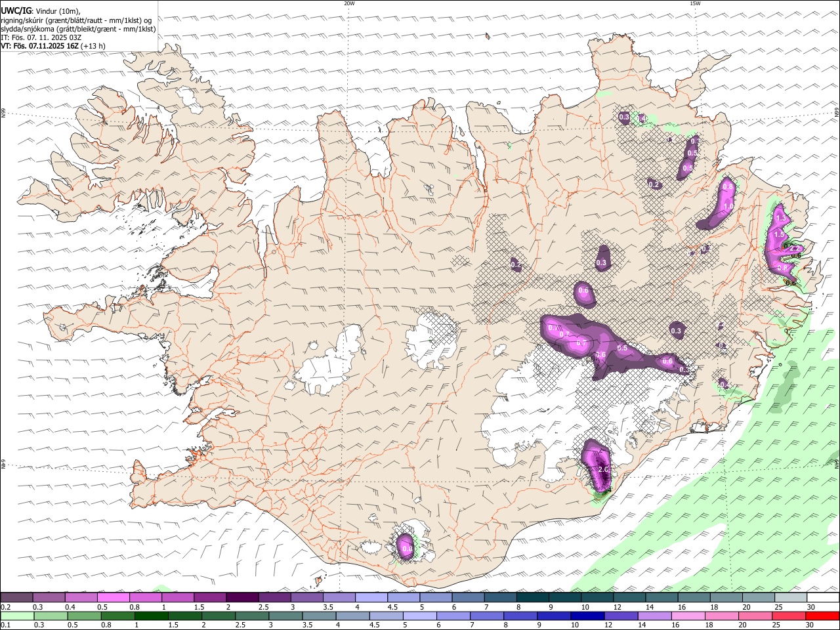Pick dark green swatch between 1 and 1.5 on lower scale
840x630 pixels.
point(152,616)
